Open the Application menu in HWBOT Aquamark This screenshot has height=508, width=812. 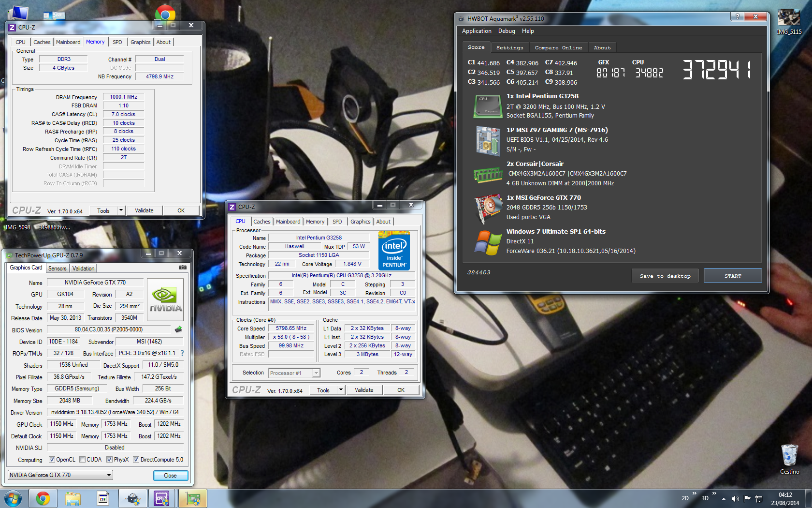point(477,31)
